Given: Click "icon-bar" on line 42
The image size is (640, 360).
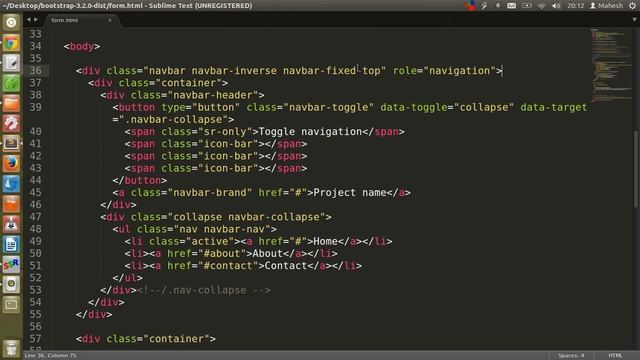Looking at the screenshot, I should click(x=228, y=156).
